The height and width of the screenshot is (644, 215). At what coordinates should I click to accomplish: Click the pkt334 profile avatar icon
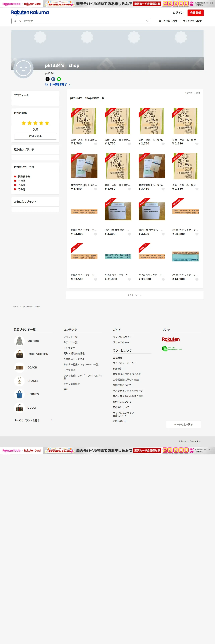point(23,68)
